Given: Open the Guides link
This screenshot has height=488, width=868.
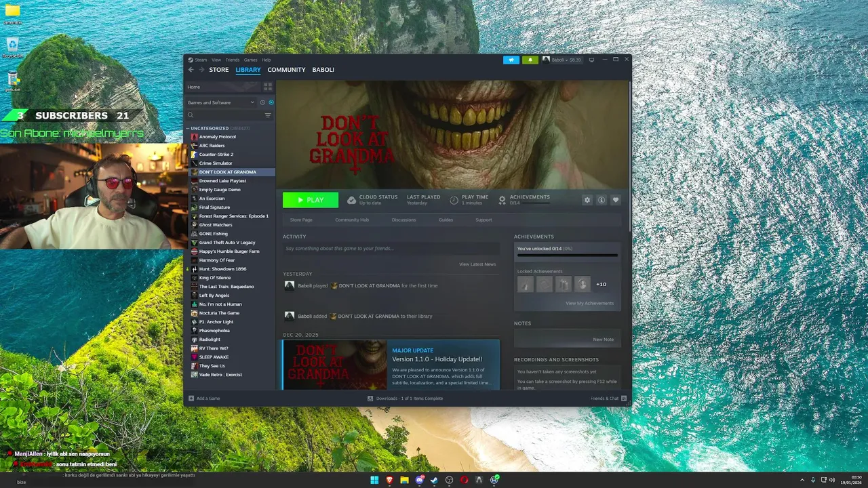Looking at the screenshot, I should [x=446, y=220].
